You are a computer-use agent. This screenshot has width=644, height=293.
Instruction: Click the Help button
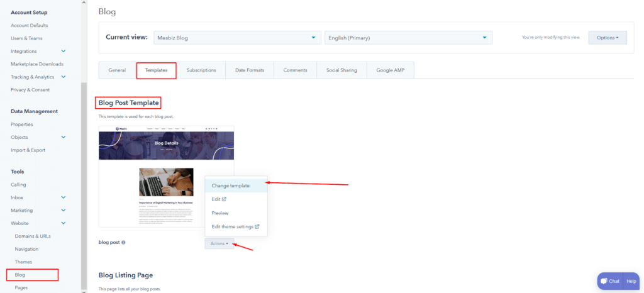tap(631, 281)
